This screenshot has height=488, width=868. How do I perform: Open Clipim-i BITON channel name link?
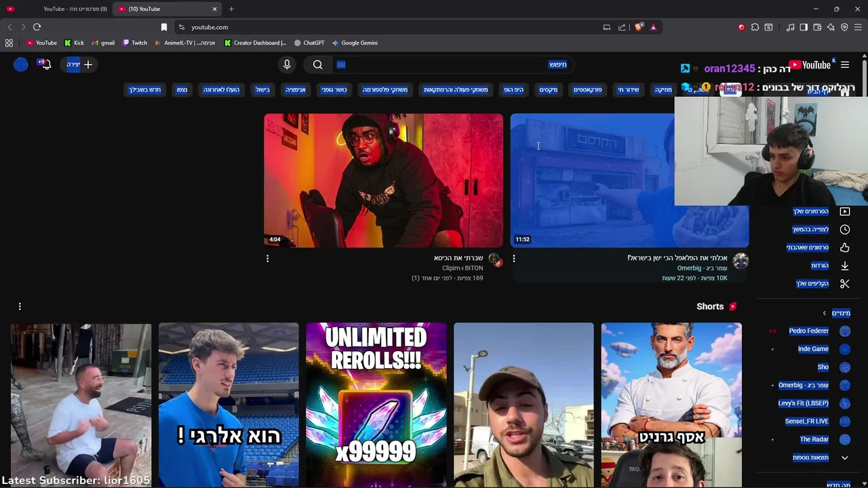(462, 268)
